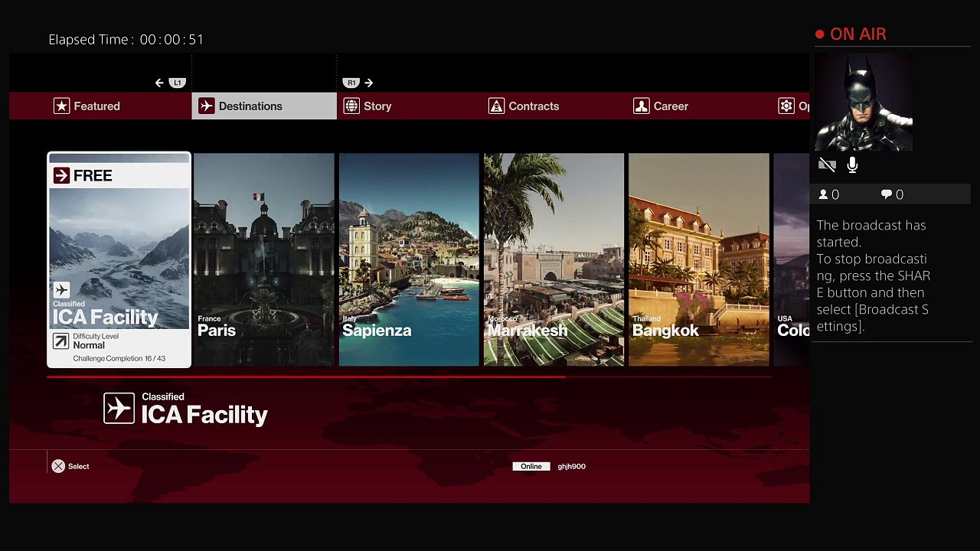Click the Batman broadcaster avatar
This screenshot has width=980, height=551.
pos(864,103)
